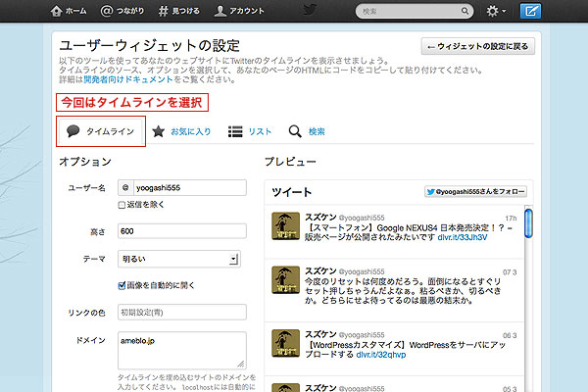Image resolution: width=588 pixels, height=392 pixels.
Task: Open the dlvr.it/32qhvp link
Action: tap(381, 355)
